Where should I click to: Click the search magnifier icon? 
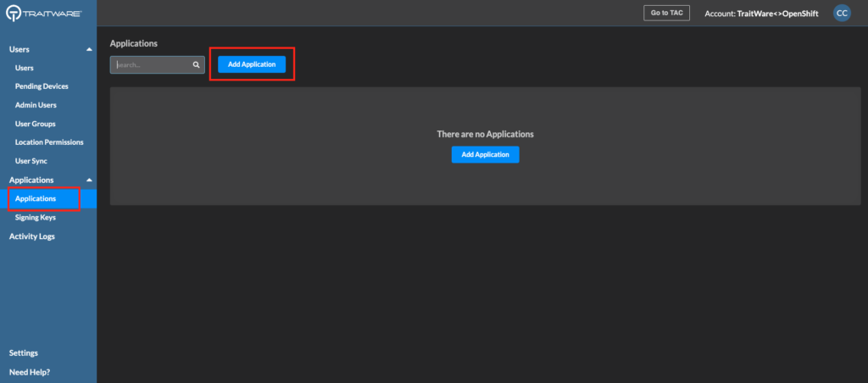196,64
